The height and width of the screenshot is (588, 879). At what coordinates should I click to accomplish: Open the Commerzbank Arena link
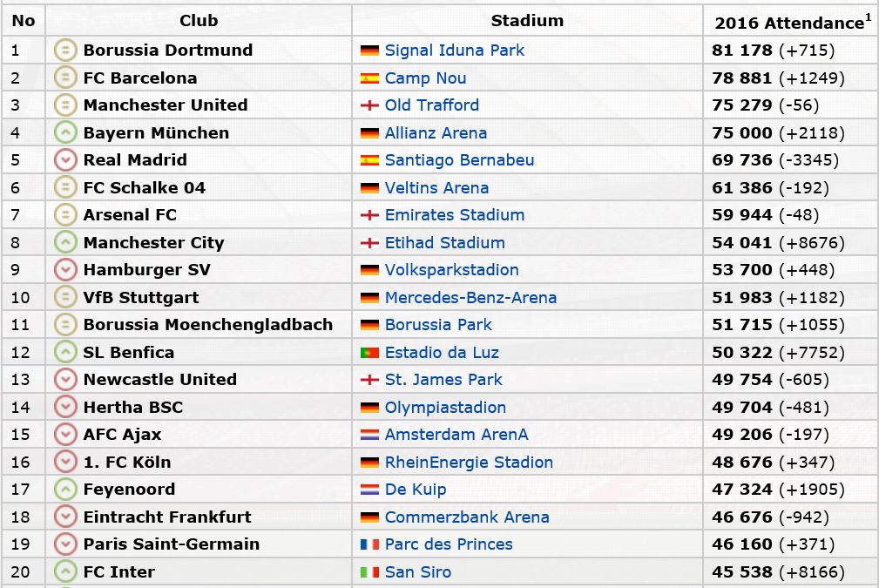point(467,517)
